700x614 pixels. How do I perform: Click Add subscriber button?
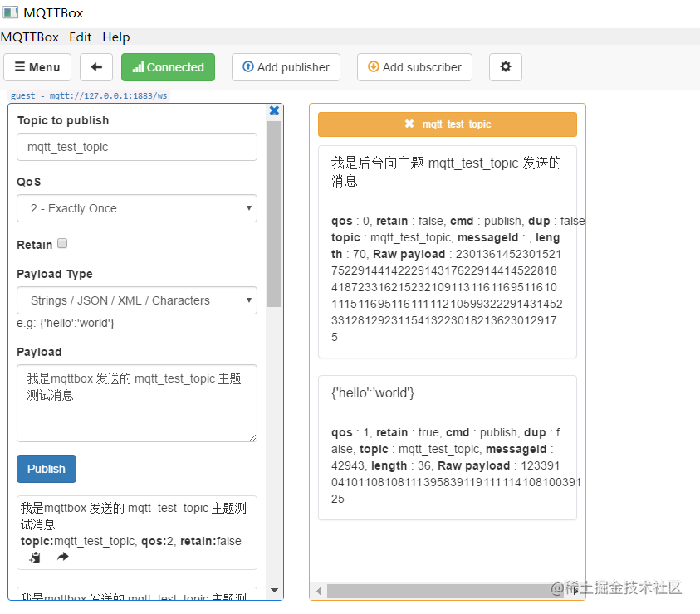[414, 67]
